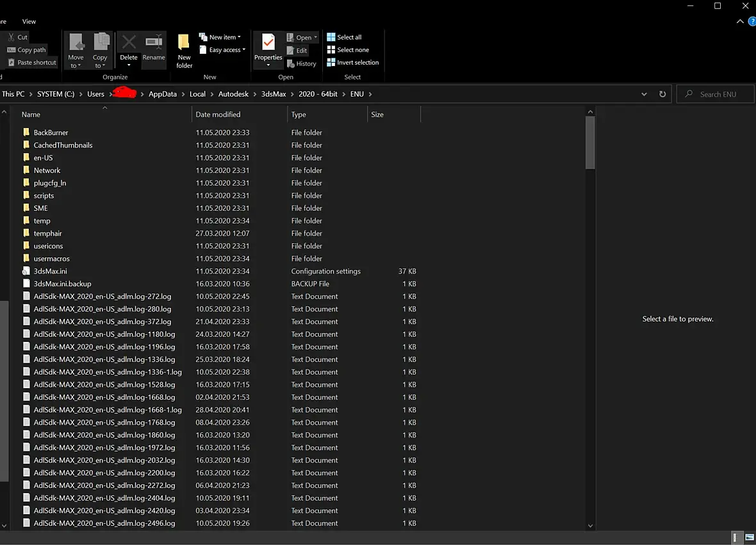The image size is (756, 545).
Task: Create a New folder from the ribbon
Action: coord(184,51)
